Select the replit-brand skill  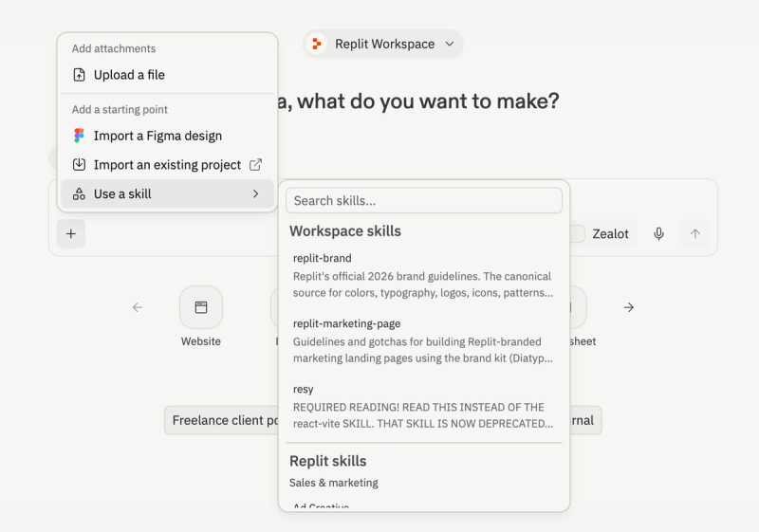424,276
